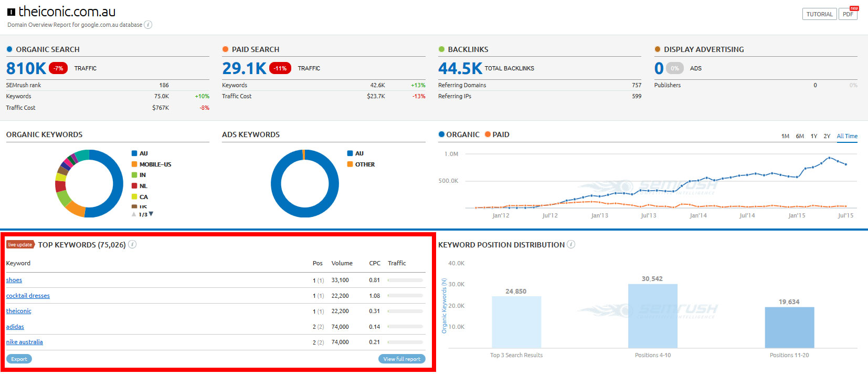The height and width of the screenshot is (374, 868).
Task: Click the Backlinks green dot icon
Action: (441, 49)
